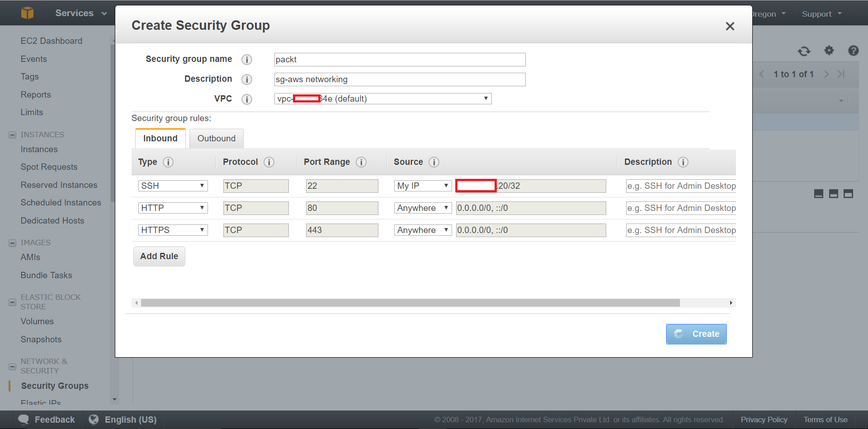This screenshot has height=429, width=868.
Task: Jump to the last page arrow
Action: click(x=841, y=74)
